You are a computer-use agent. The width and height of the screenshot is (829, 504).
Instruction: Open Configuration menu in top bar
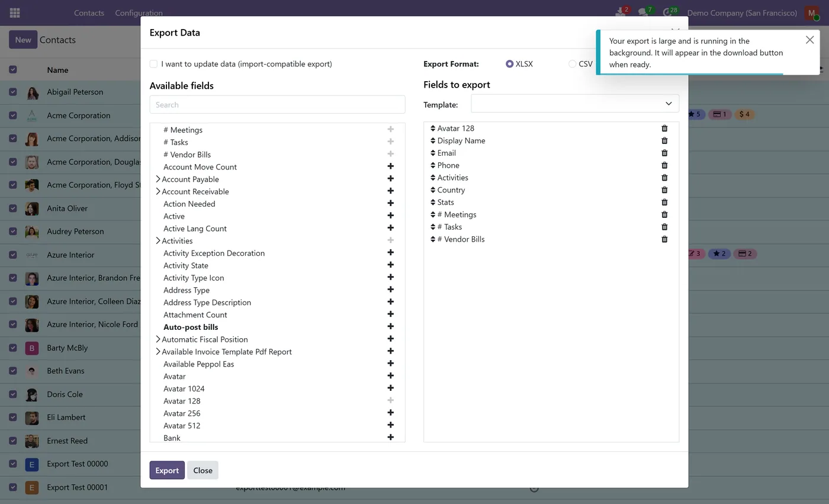pos(139,12)
